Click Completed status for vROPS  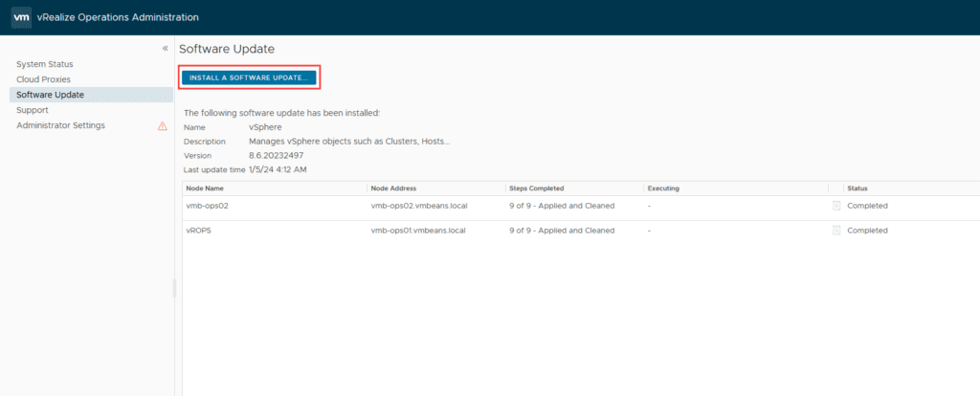(x=867, y=231)
